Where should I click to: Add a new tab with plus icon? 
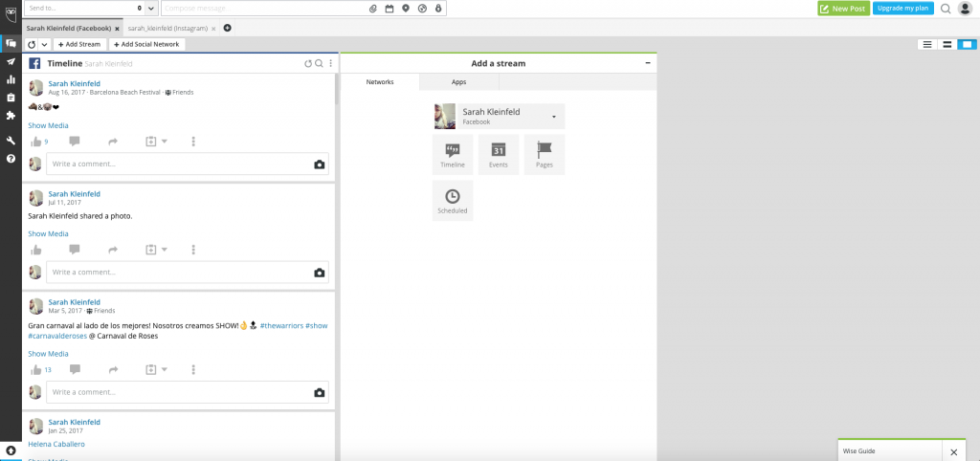click(x=228, y=28)
